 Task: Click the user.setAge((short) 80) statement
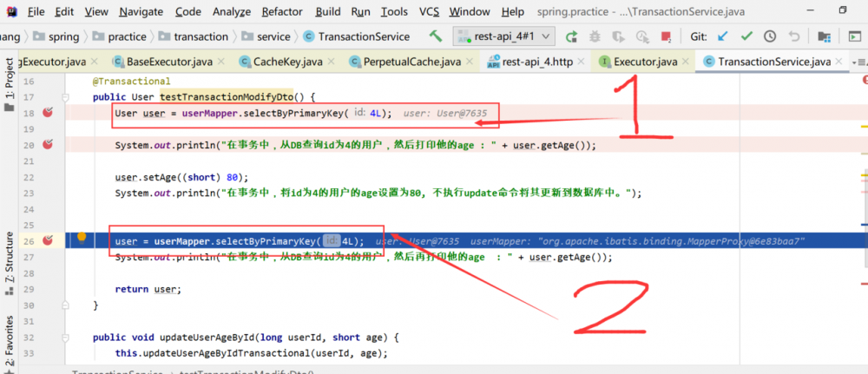pos(182,178)
